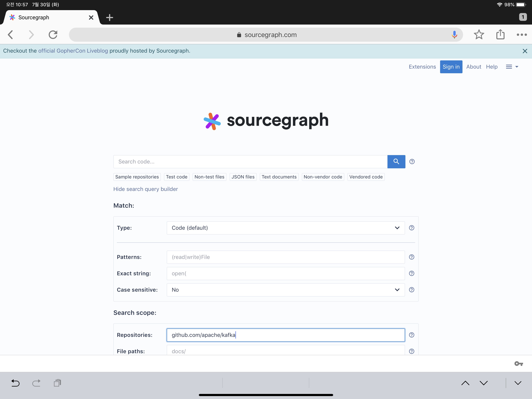This screenshot has width=532, height=399.
Task: Open the hamburger menu dropdown
Action: (512, 67)
